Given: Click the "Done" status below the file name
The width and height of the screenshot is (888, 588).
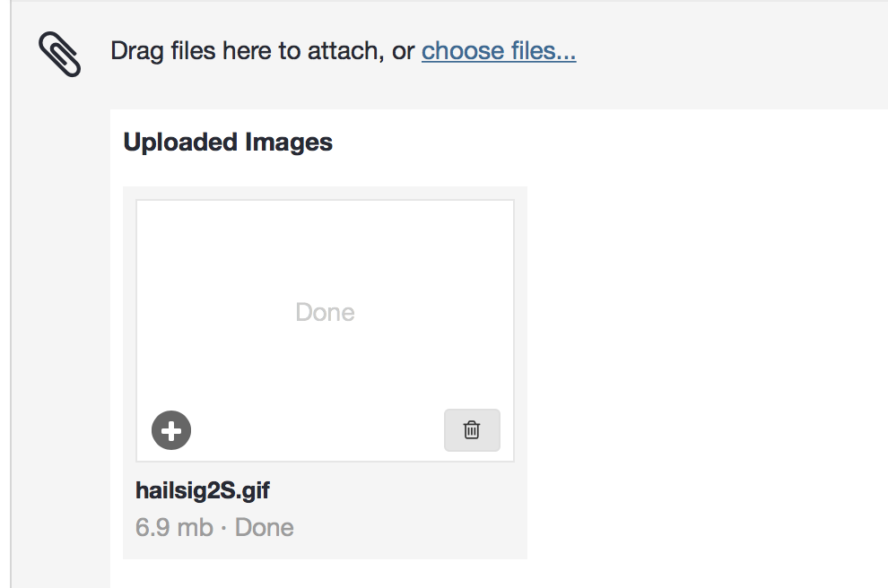Looking at the screenshot, I should pyautogui.click(x=265, y=527).
